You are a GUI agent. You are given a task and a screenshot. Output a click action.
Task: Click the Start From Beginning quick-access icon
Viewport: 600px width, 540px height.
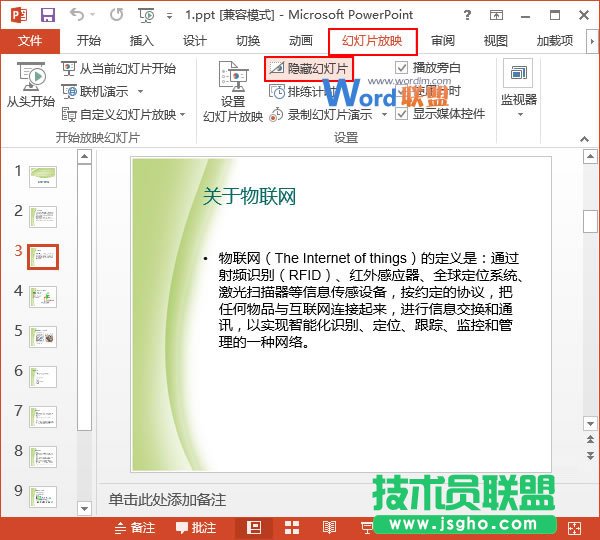click(x=146, y=15)
